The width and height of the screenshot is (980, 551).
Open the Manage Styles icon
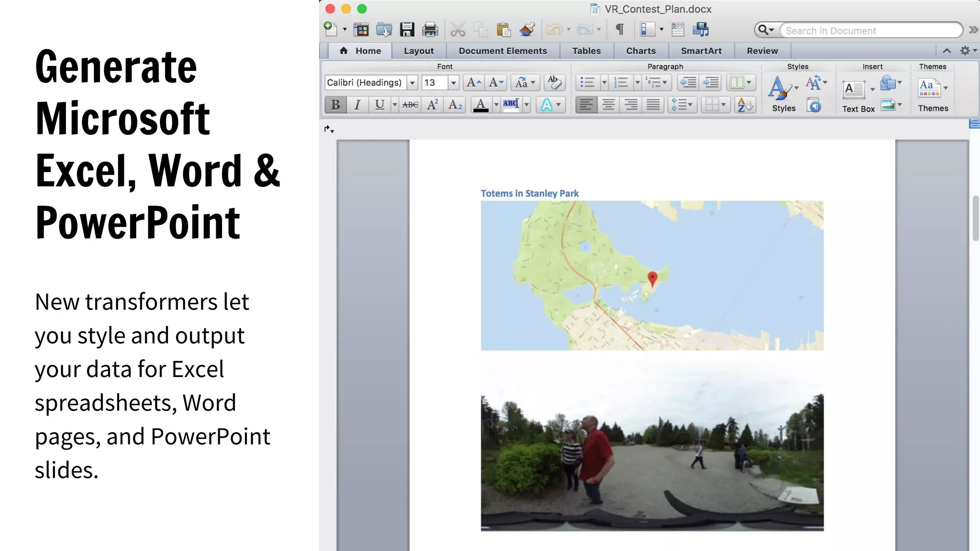[x=814, y=105]
